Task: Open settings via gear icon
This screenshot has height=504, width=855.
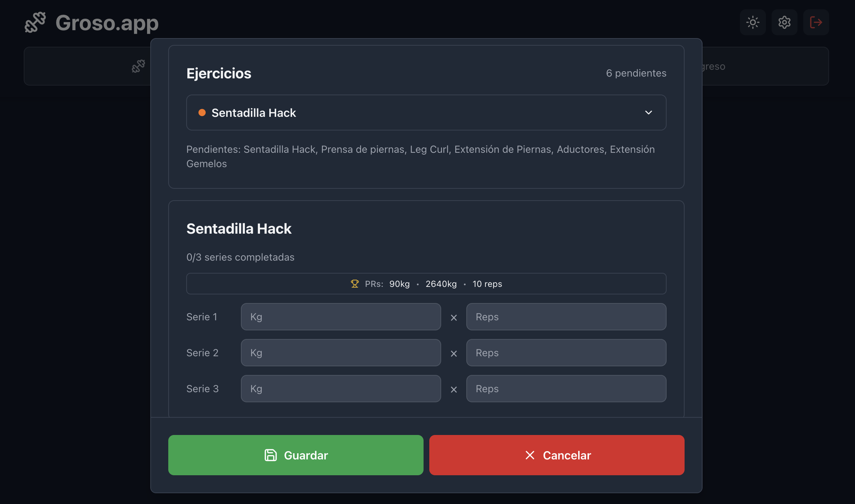Action: (x=784, y=22)
